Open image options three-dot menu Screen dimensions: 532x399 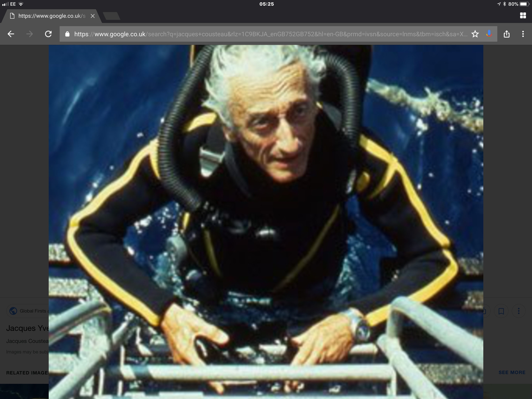coord(519,311)
